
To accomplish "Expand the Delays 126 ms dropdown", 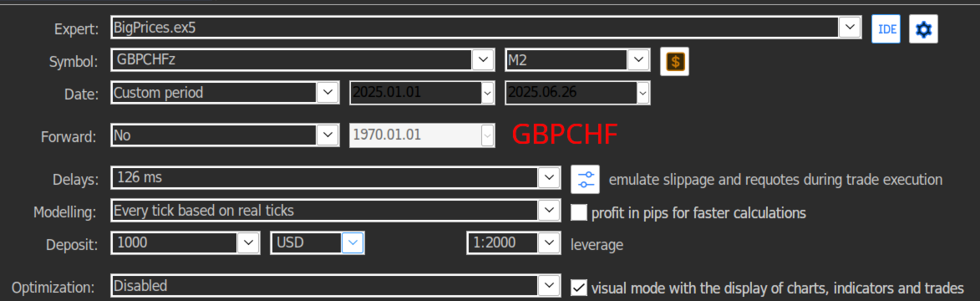I will coord(549,178).
